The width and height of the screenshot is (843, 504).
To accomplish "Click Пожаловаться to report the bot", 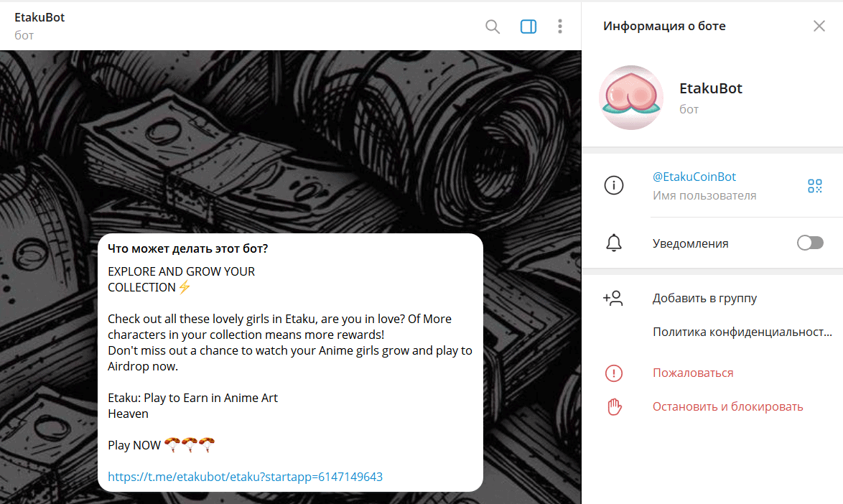I will coord(692,373).
